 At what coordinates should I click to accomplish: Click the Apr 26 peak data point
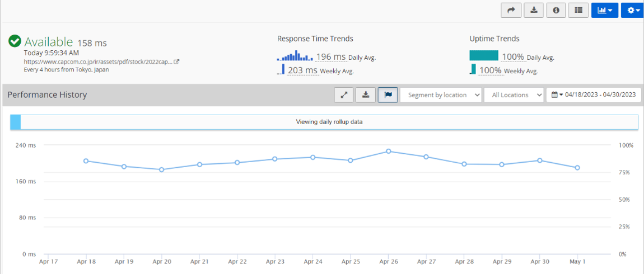point(388,152)
